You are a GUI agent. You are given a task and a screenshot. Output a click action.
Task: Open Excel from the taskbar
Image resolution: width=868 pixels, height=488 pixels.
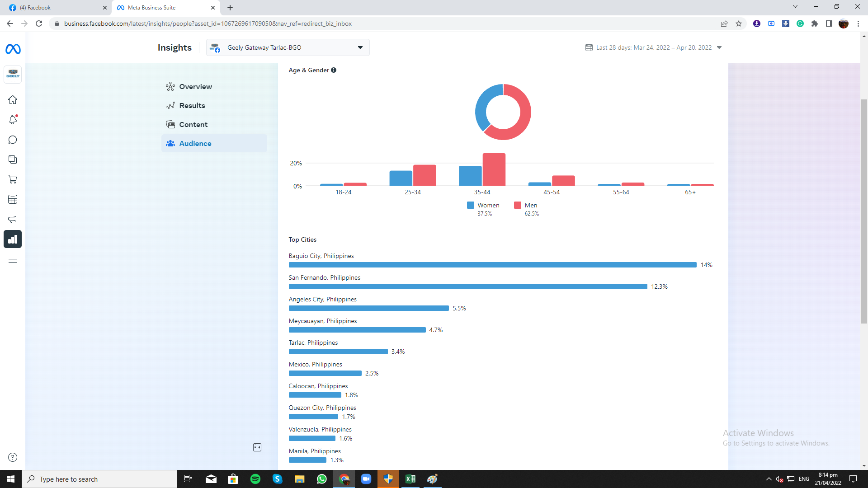coord(410,479)
